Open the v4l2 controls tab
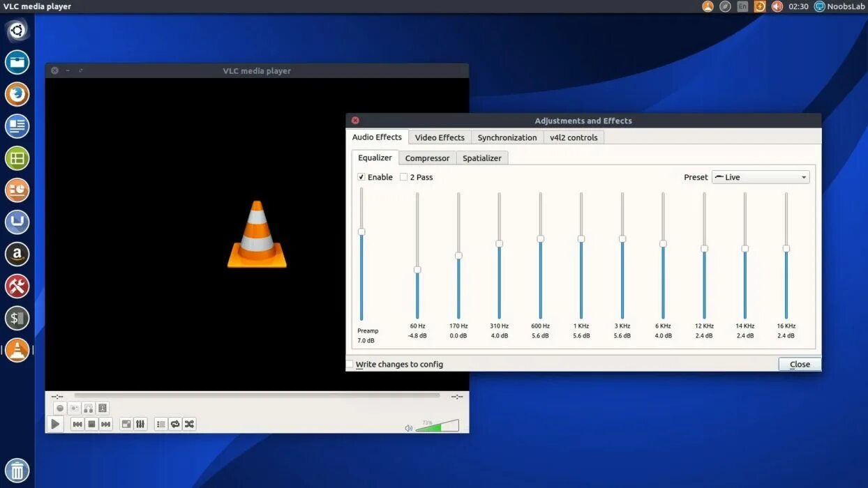 pyautogui.click(x=574, y=137)
